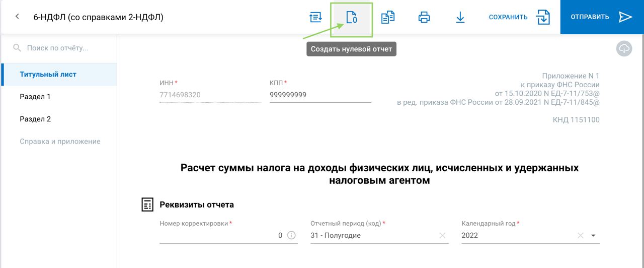Click the Приложение N 1 text

(x=571, y=76)
